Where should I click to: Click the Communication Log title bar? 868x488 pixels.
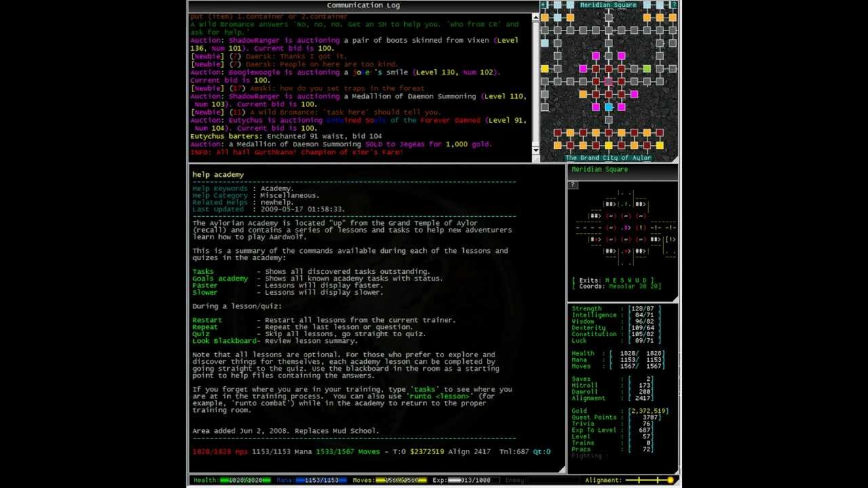[x=363, y=5]
